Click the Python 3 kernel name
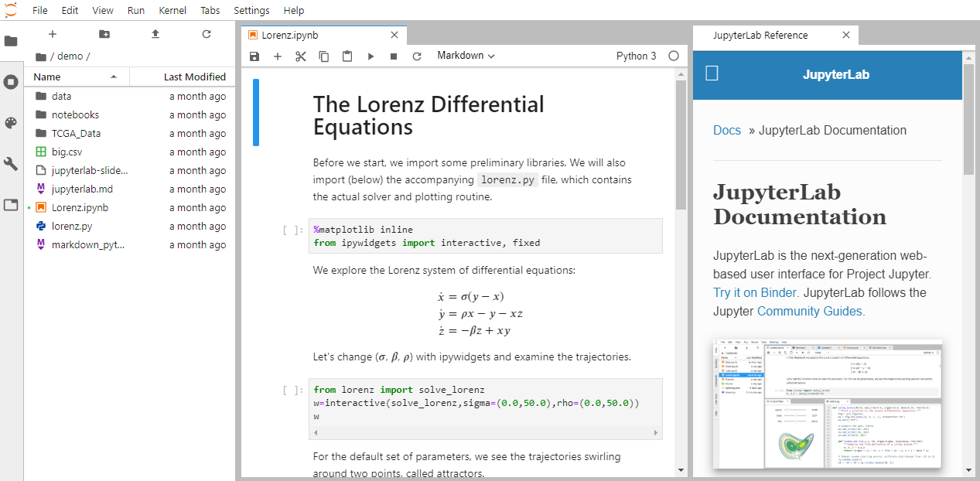 (637, 56)
